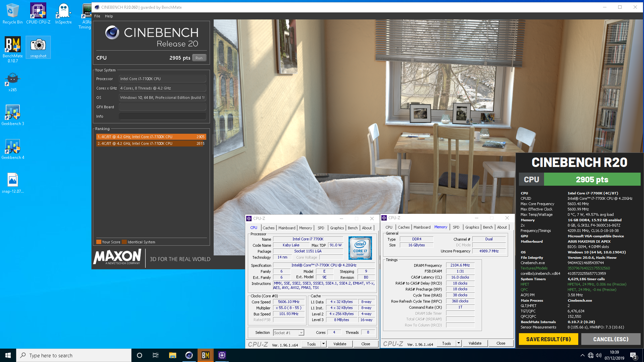Click the Windows Start button
Screen dimensions: 644x362
[x=8, y=355]
